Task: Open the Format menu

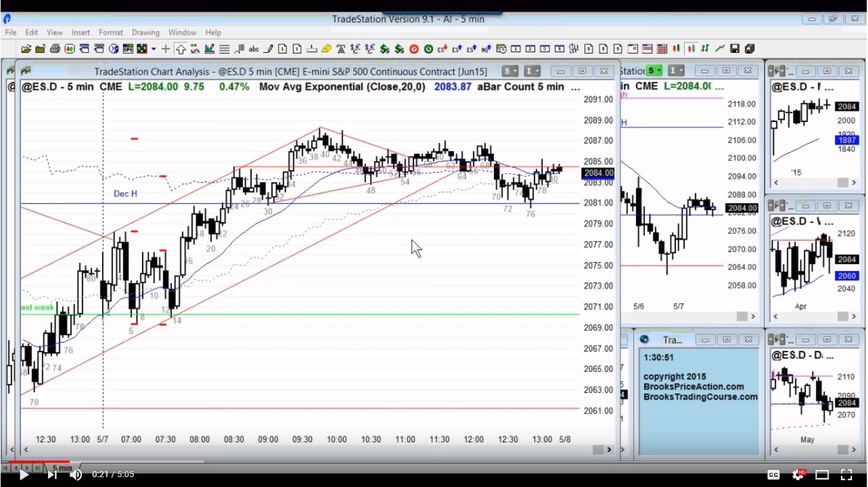Action: pos(111,32)
